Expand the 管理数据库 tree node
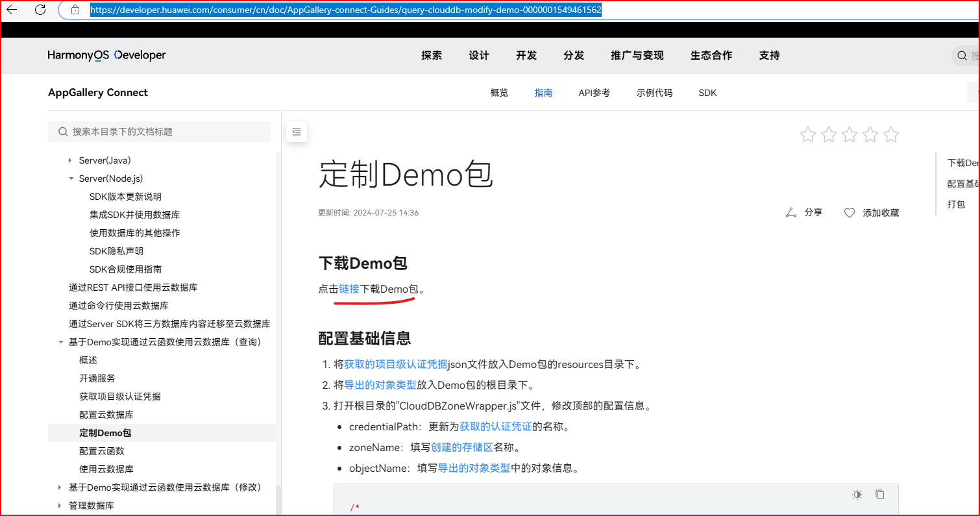 coord(60,506)
